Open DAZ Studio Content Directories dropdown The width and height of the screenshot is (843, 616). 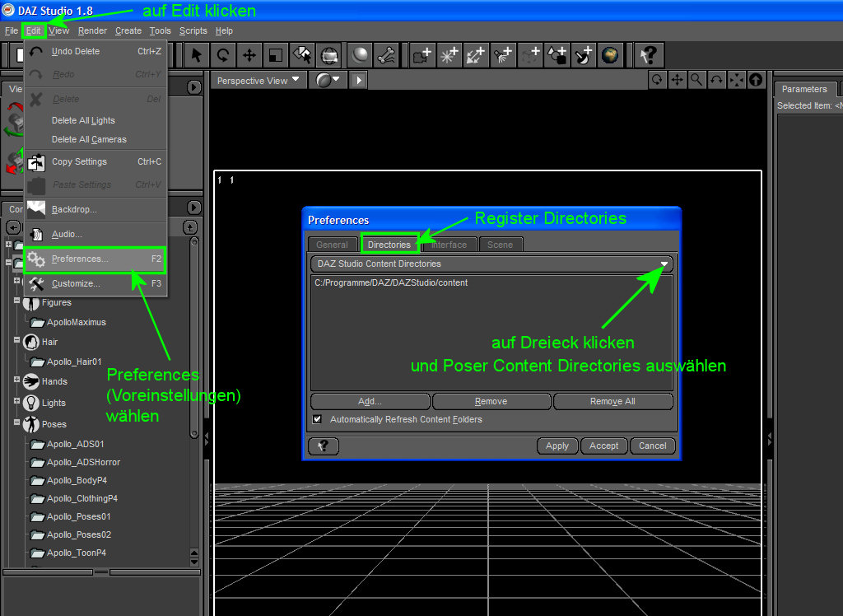pyautogui.click(x=491, y=264)
